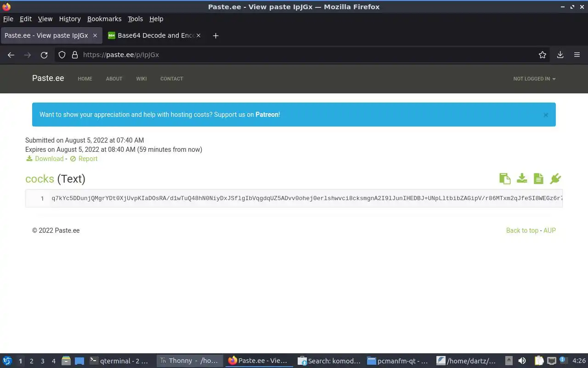Click the green plug embed icon
588x368 pixels.
pyautogui.click(x=555, y=178)
